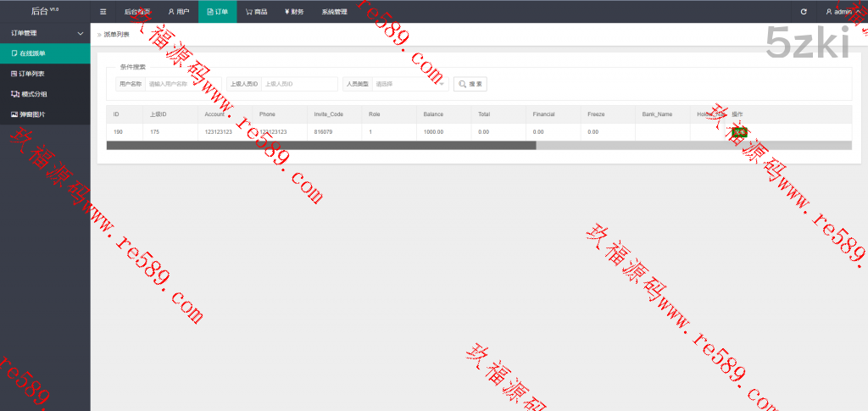868x411 pixels.
Task: Focus the 用户名称 input field
Action: 182,84
